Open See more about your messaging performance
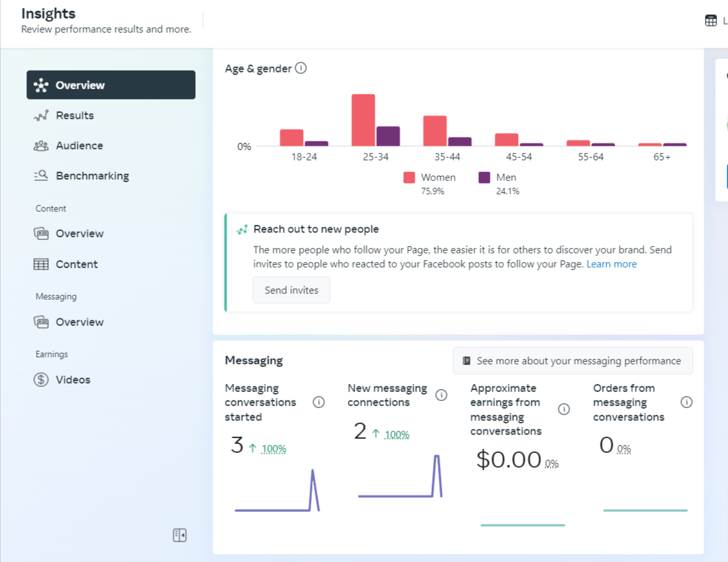Screen dimensions: 728x562 [x=573, y=361]
